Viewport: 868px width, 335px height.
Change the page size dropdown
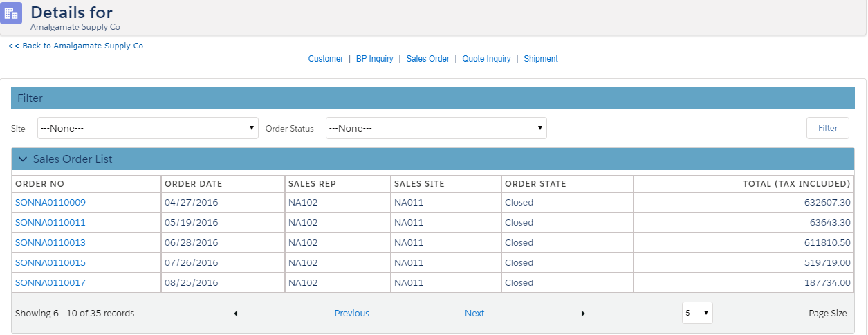(696, 313)
